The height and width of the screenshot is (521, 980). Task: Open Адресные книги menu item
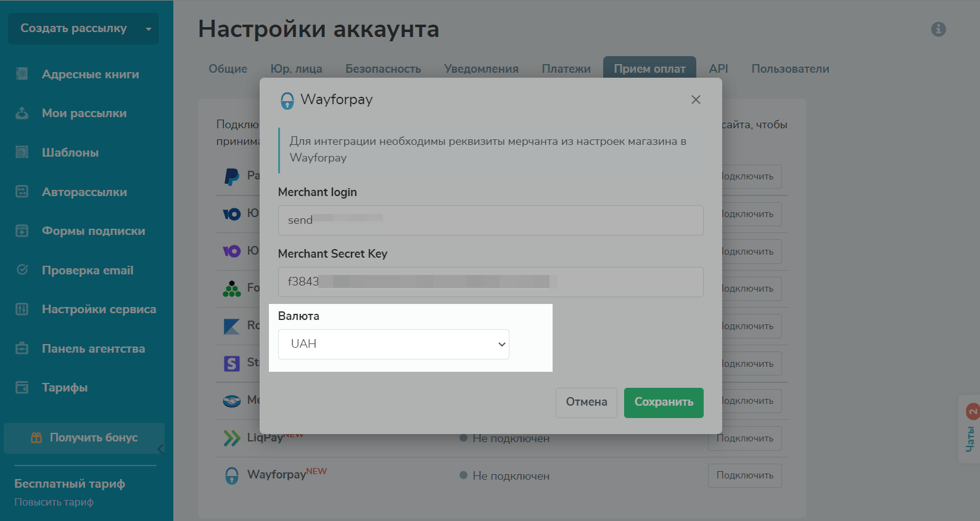(x=90, y=75)
